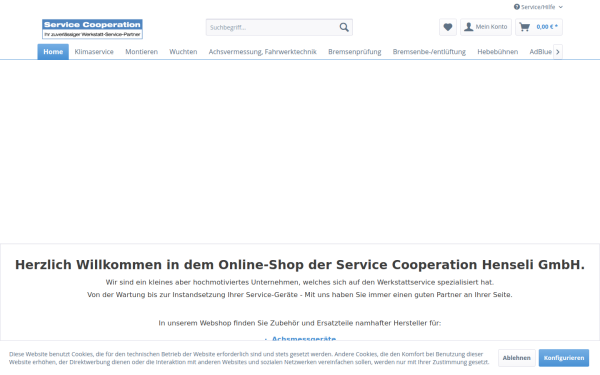The image size is (600, 375).
Task: Click the Service Cooperation logo
Action: click(x=92, y=29)
